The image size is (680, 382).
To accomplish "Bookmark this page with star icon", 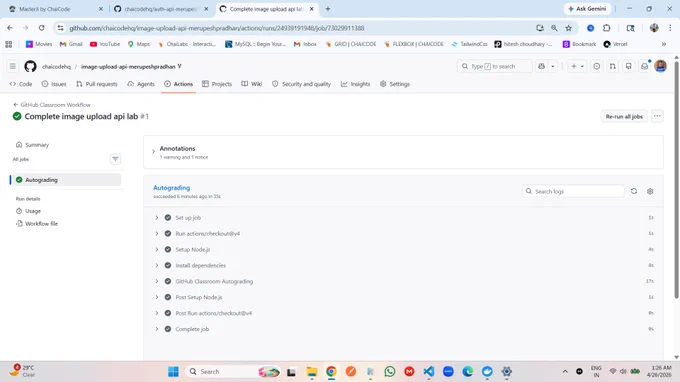I will click(x=569, y=28).
